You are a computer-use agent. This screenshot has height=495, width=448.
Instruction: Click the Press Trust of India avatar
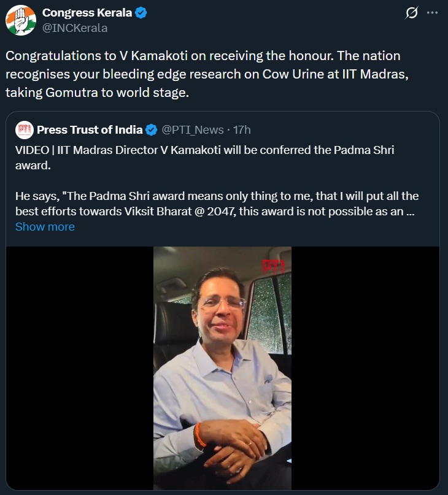24,129
